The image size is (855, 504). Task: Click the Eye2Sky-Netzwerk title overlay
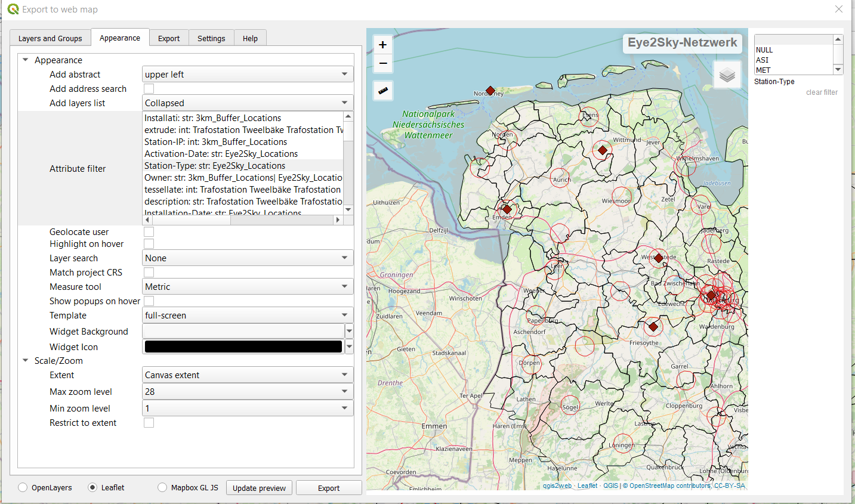coord(682,43)
